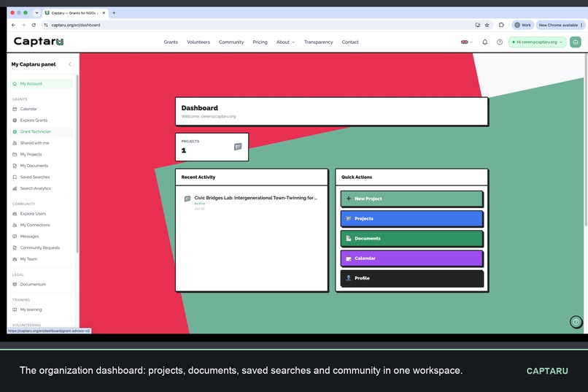Screen dimensions: 588x392
Task: Open the Volunteers menu item
Action: click(x=198, y=42)
